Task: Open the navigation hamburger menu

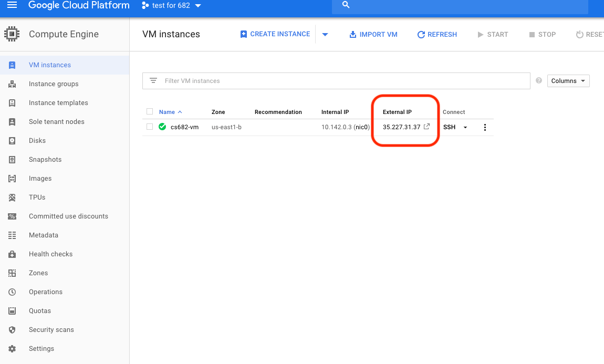Action: [x=12, y=6]
